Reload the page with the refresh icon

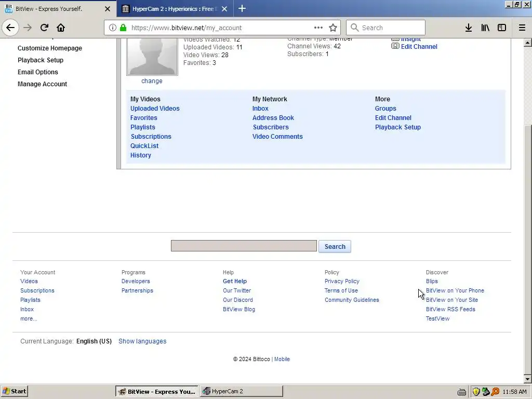[44, 28]
